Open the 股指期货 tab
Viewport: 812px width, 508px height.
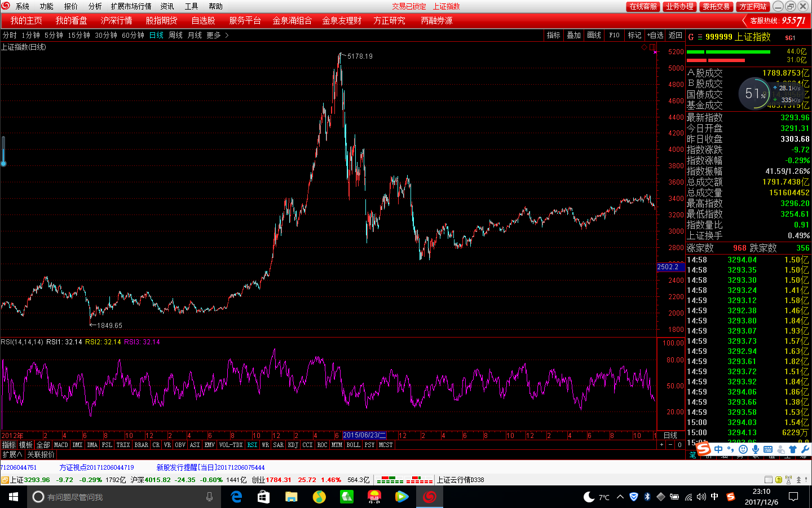(161, 20)
